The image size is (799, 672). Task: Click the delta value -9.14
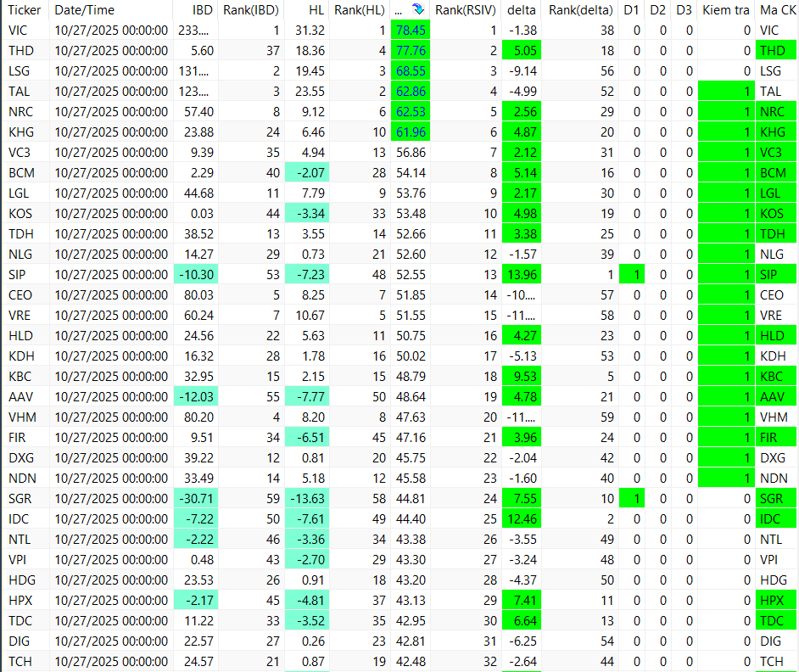(522, 71)
